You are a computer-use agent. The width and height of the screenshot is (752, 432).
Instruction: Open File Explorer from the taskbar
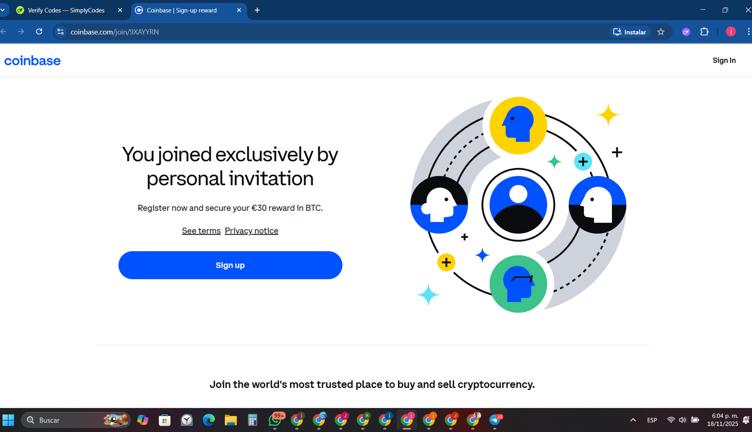(x=231, y=420)
